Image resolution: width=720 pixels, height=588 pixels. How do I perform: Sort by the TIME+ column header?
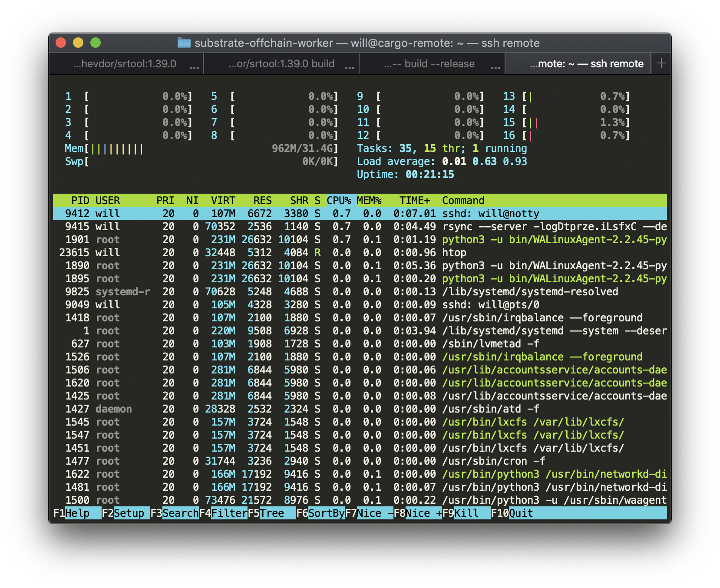click(x=415, y=200)
